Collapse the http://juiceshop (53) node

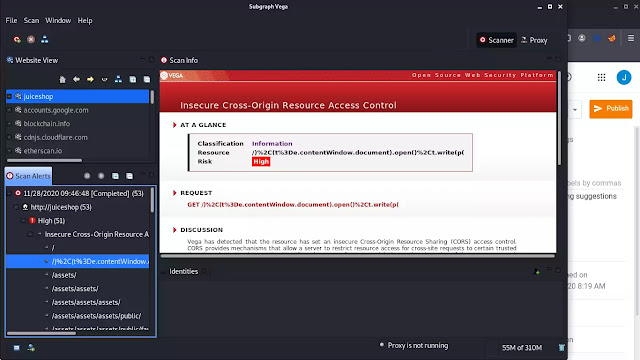coord(16,207)
